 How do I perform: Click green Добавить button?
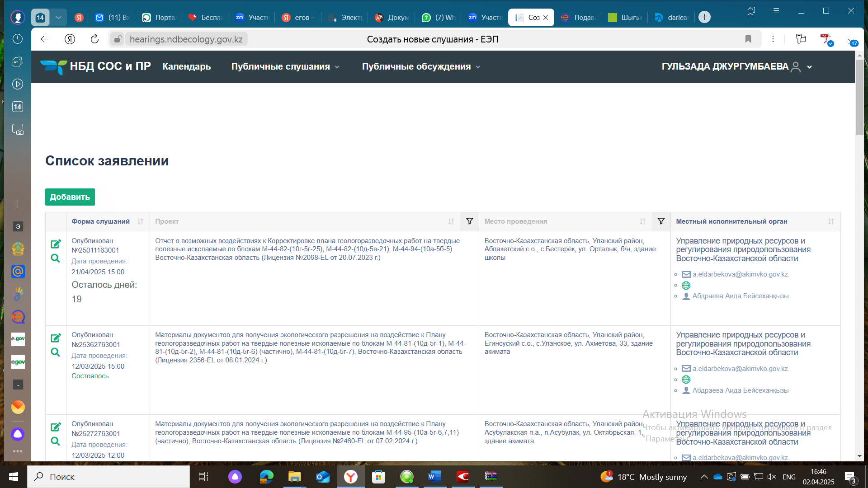point(70,197)
